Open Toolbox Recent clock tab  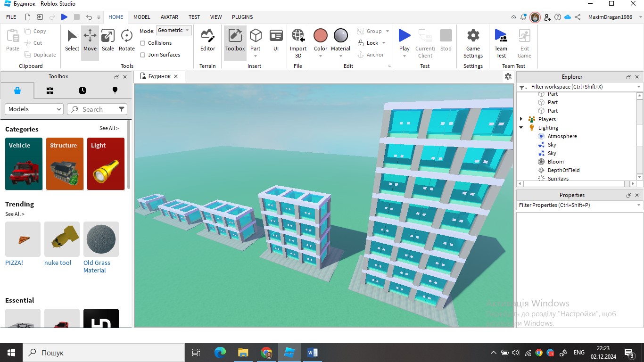(83, 90)
